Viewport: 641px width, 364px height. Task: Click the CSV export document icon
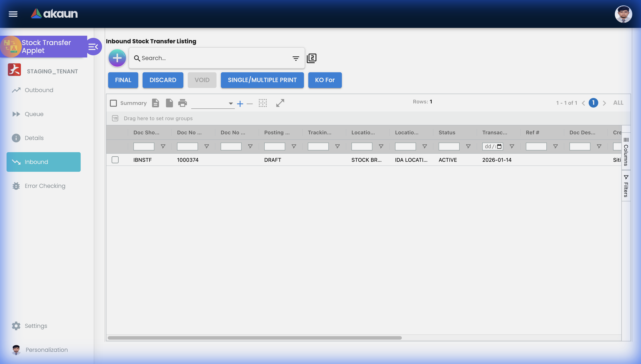click(x=155, y=103)
